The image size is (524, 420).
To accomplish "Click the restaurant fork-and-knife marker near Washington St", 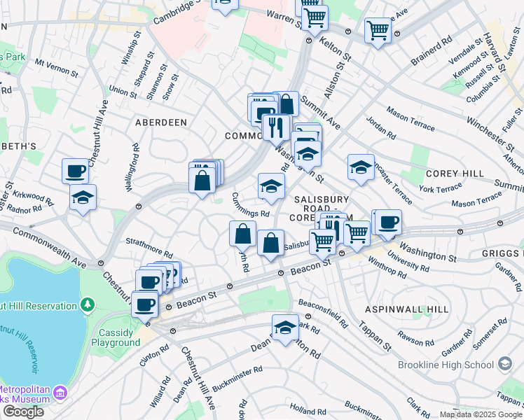I will click(x=276, y=128).
